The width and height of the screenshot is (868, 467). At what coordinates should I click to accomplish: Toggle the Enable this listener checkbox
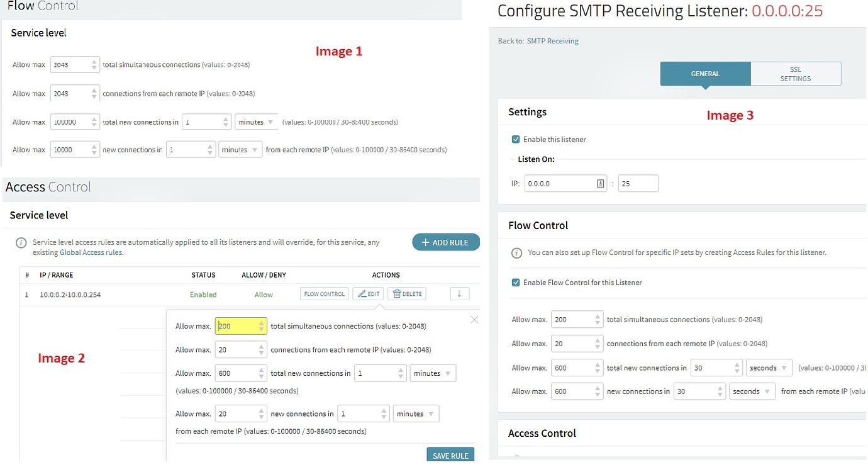tap(516, 139)
